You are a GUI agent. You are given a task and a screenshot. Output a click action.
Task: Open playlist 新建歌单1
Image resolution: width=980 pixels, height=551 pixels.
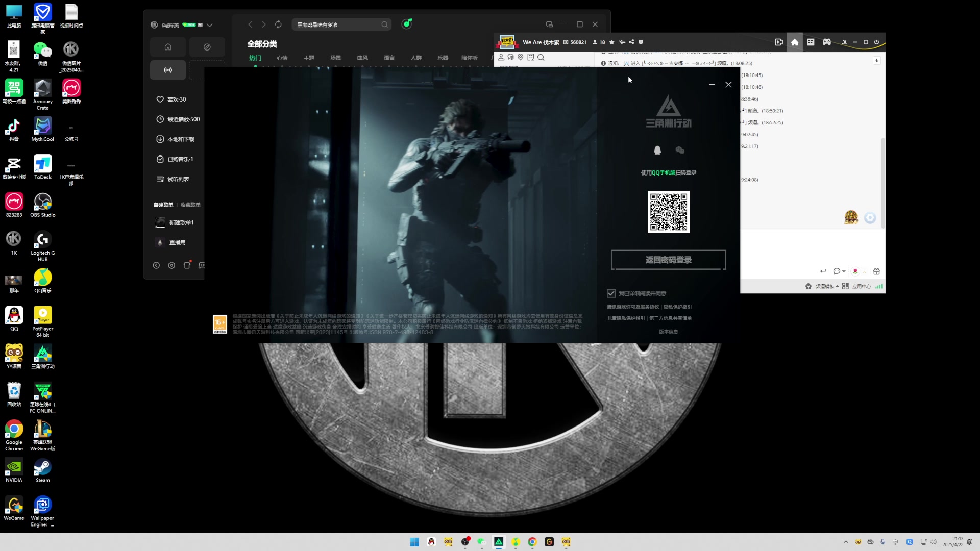pos(174,222)
